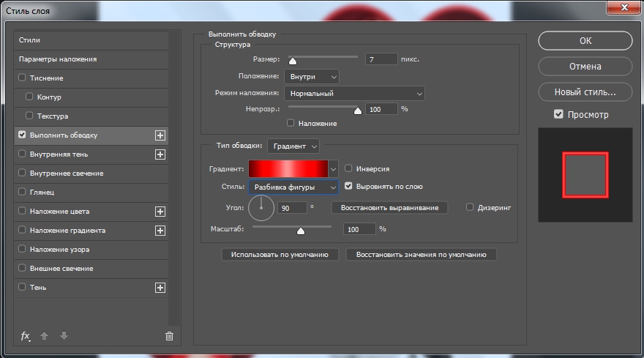Click the Отмена button

(585, 66)
